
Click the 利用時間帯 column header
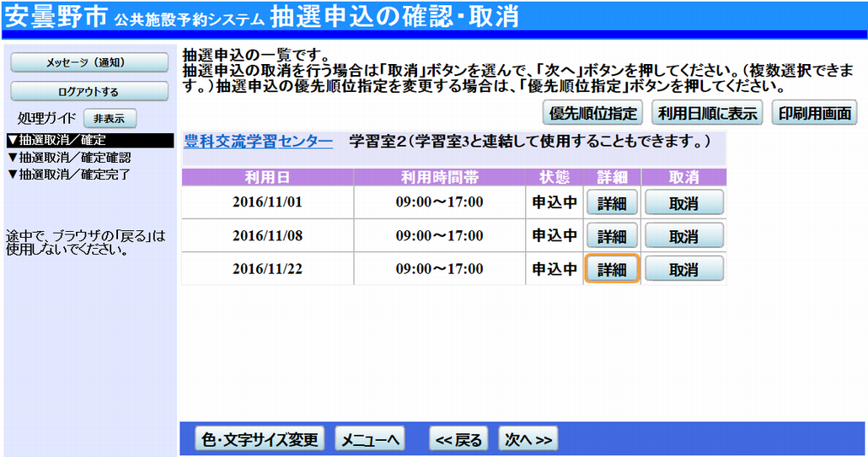click(x=440, y=177)
